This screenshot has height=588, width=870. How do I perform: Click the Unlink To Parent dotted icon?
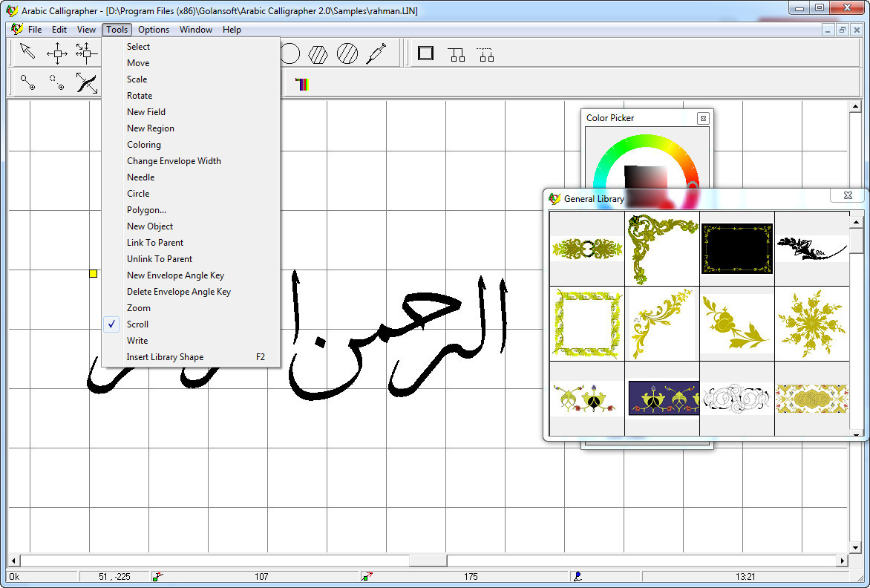[485, 53]
